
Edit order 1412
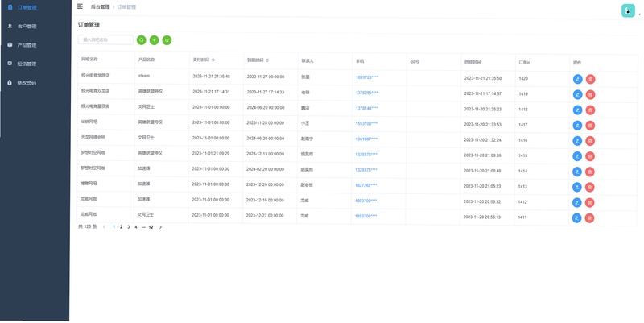pos(577,203)
